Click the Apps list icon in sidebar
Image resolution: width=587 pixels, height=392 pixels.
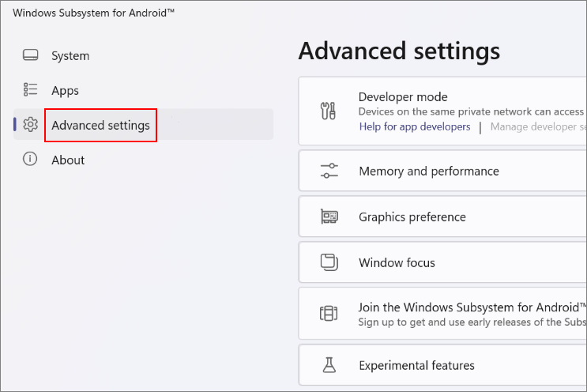tap(31, 90)
